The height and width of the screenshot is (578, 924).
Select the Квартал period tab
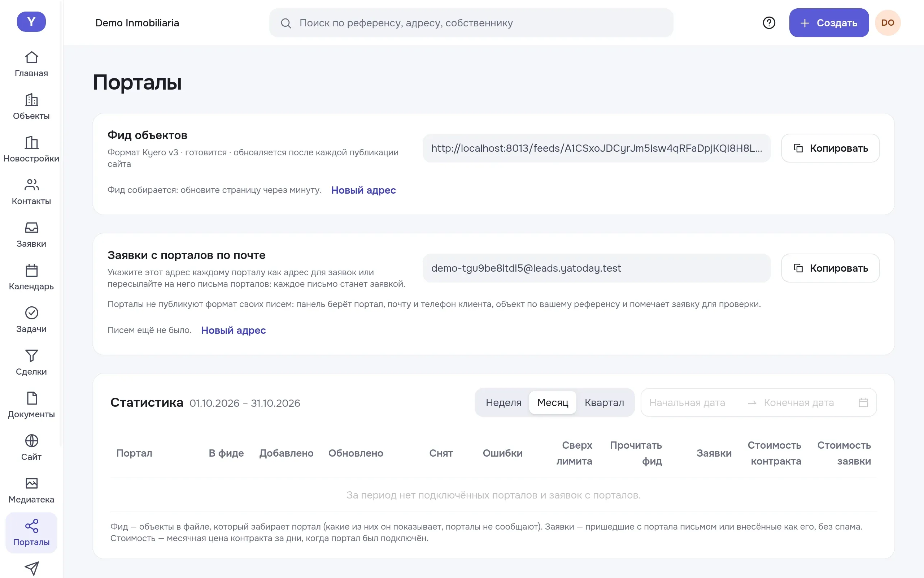tap(604, 402)
